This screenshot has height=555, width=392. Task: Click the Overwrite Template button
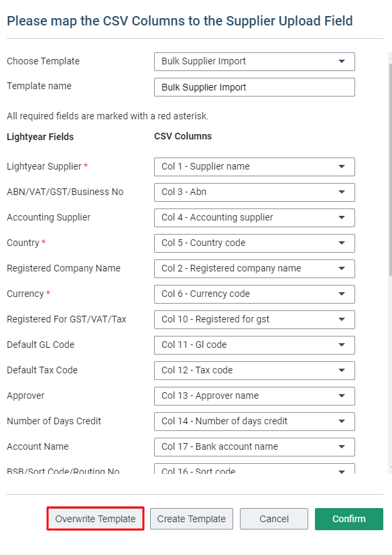pos(96,519)
